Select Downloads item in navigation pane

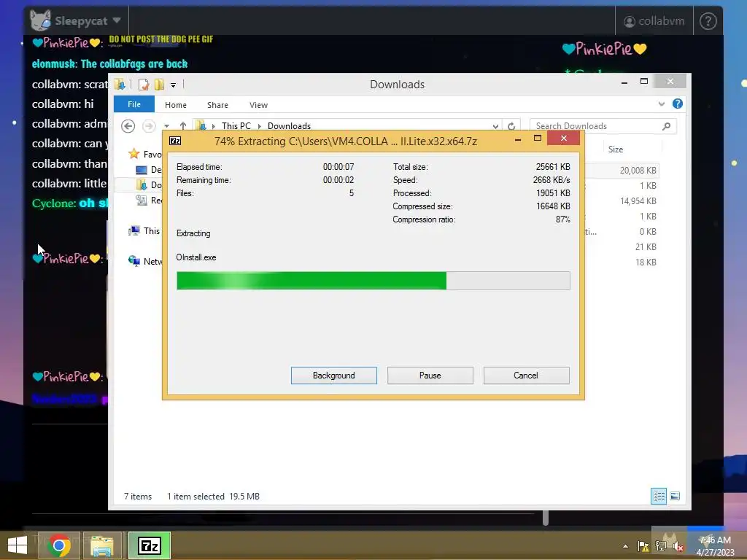[149, 184]
